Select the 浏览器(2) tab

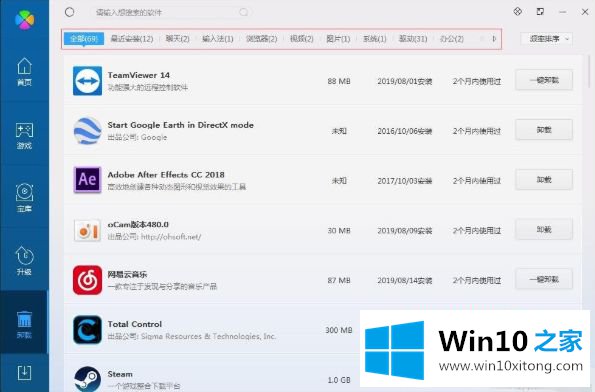[261, 39]
